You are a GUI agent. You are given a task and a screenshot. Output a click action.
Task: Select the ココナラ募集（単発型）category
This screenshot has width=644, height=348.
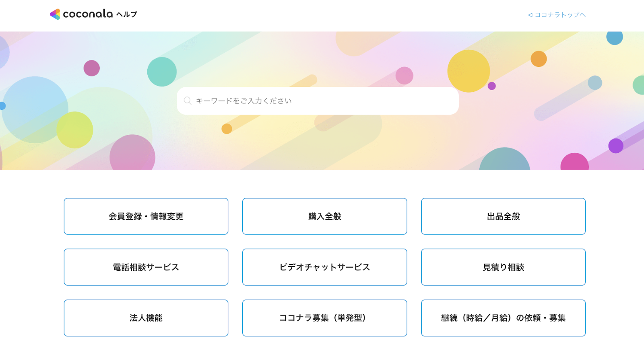click(324, 317)
